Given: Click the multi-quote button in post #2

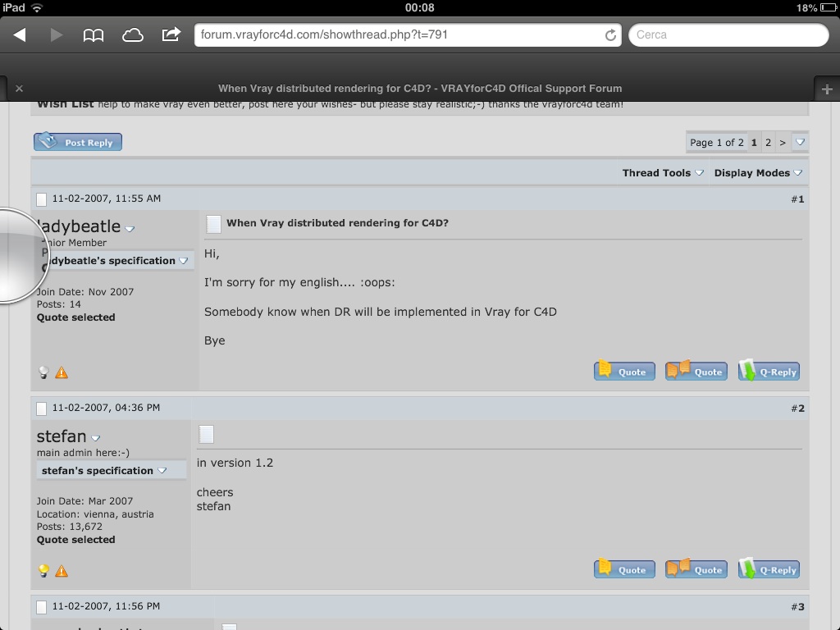Looking at the screenshot, I should coord(696,569).
